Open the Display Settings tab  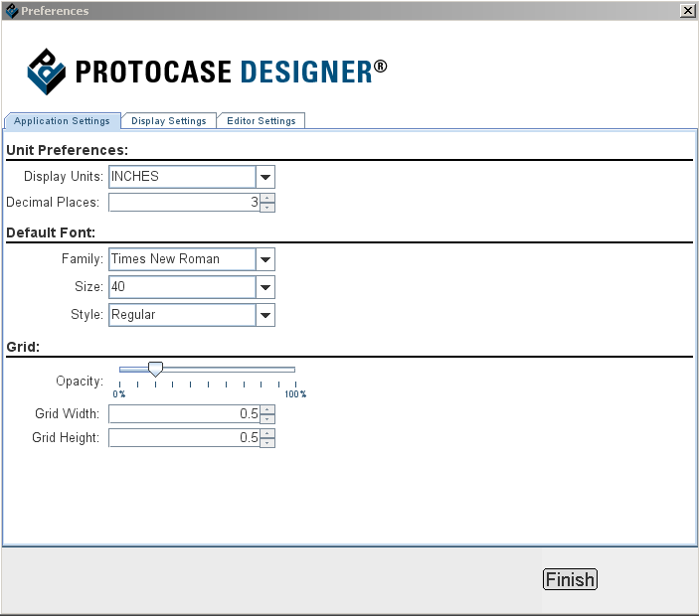169,121
